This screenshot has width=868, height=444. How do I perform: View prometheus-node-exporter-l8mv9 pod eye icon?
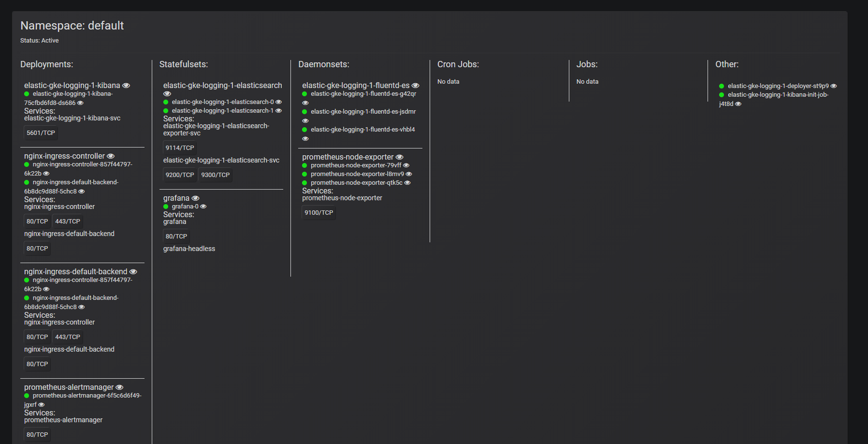[x=408, y=174]
